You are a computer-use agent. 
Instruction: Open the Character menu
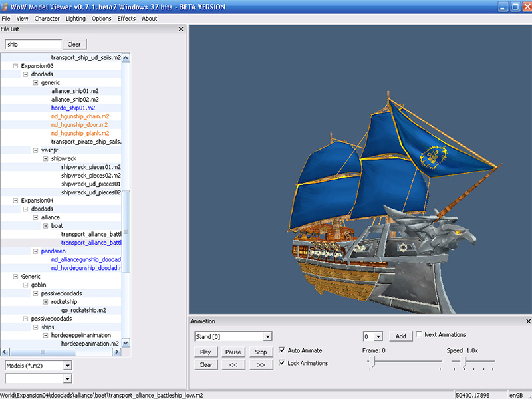tap(47, 19)
